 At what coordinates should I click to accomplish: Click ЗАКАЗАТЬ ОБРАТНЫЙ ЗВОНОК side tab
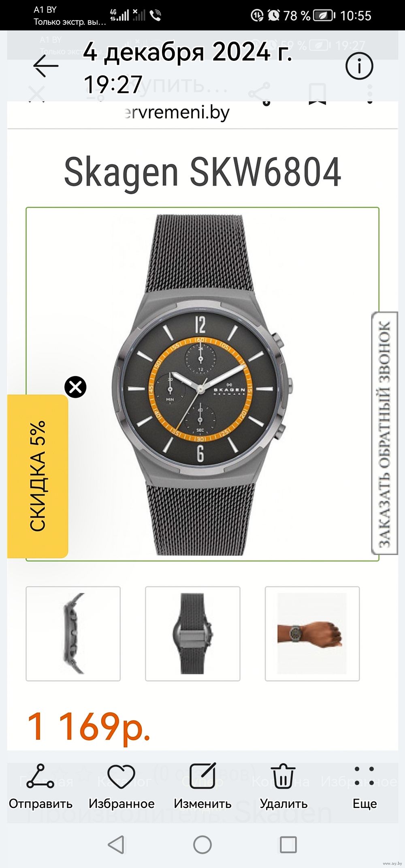tap(384, 433)
